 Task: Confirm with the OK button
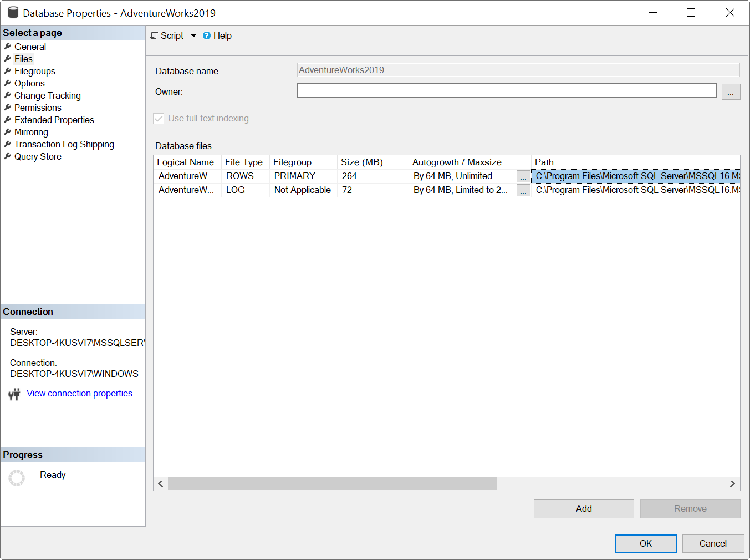point(646,543)
